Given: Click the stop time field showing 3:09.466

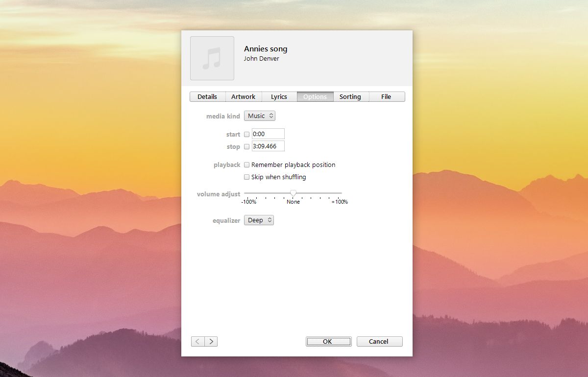Looking at the screenshot, I should (x=268, y=146).
